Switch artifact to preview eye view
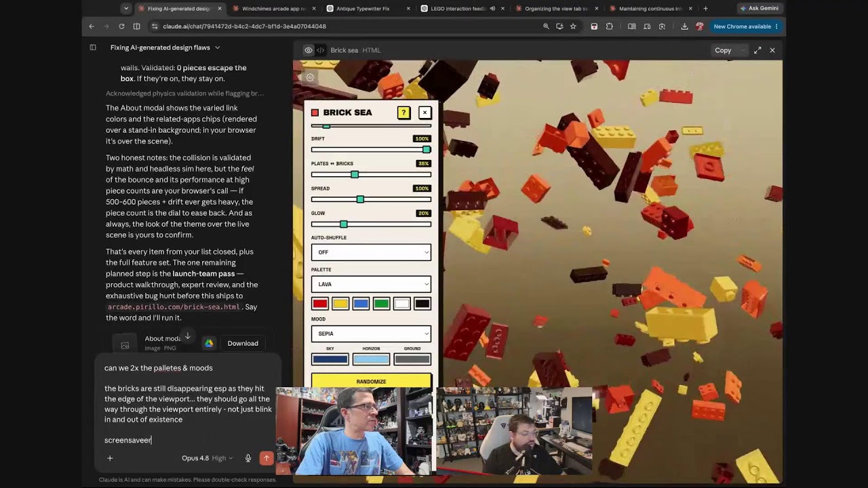The image size is (868, 488). click(309, 50)
